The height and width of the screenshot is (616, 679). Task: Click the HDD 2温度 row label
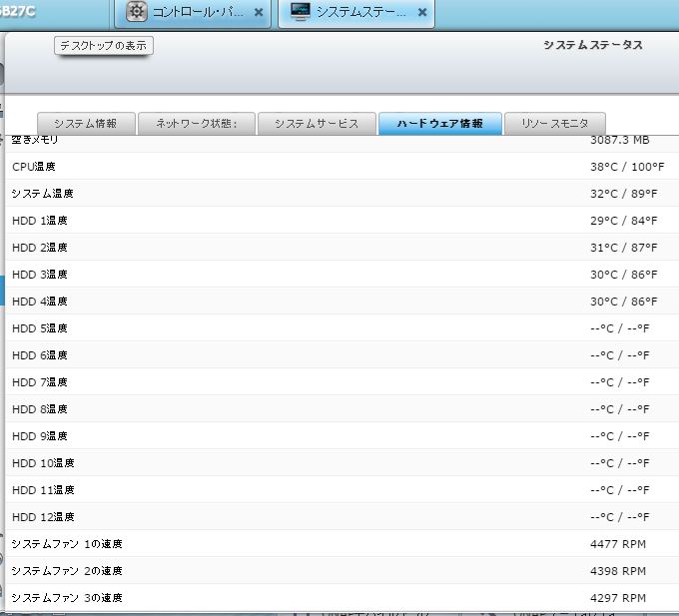pos(40,248)
